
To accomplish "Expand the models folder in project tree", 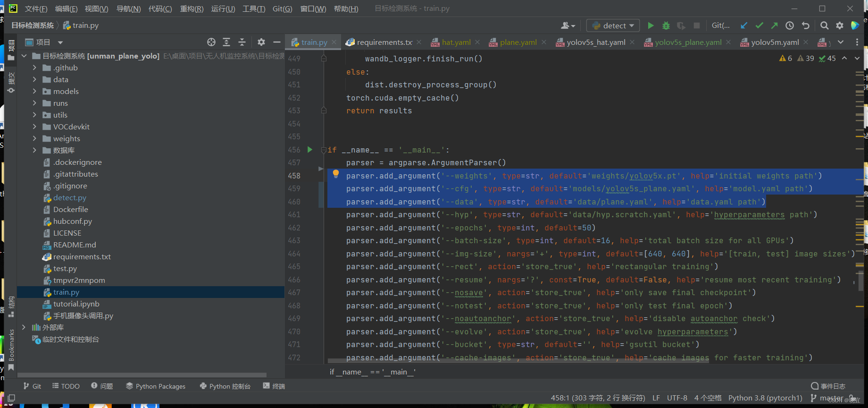I will pos(34,91).
